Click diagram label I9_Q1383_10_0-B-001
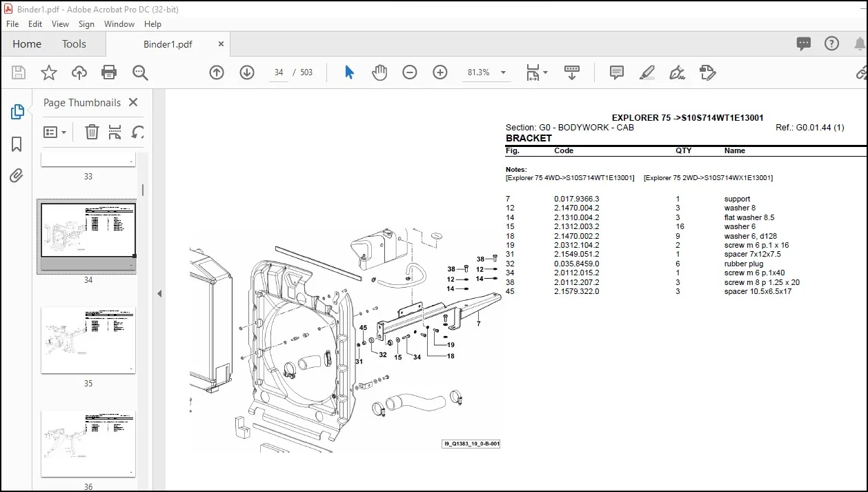The height and width of the screenshot is (492, 868). click(471, 444)
